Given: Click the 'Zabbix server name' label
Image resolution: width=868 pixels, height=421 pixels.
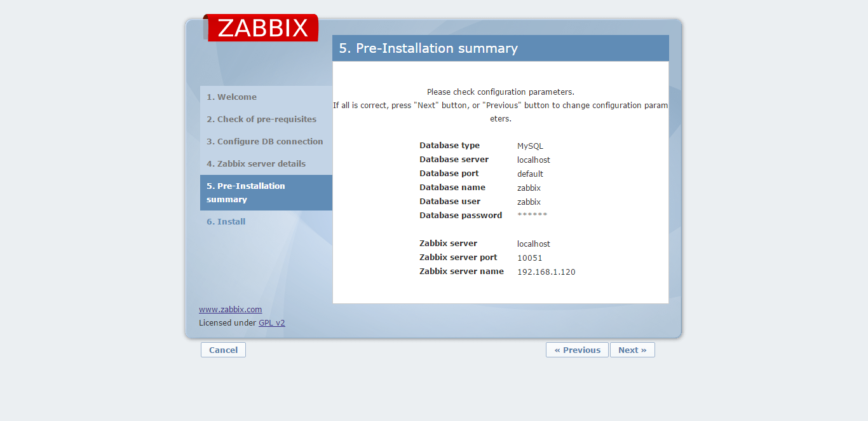Looking at the screenshot, I should pyautogui.click(x=462, y=272).
